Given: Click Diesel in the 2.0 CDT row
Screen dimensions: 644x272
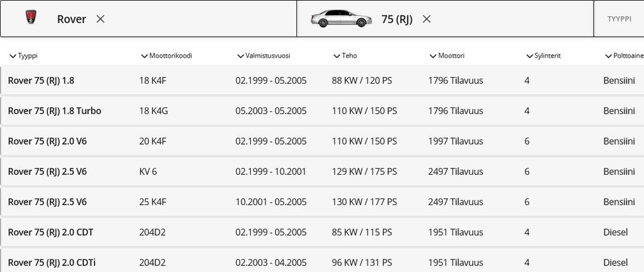Looking at the screenshot, I should [616, 232].
